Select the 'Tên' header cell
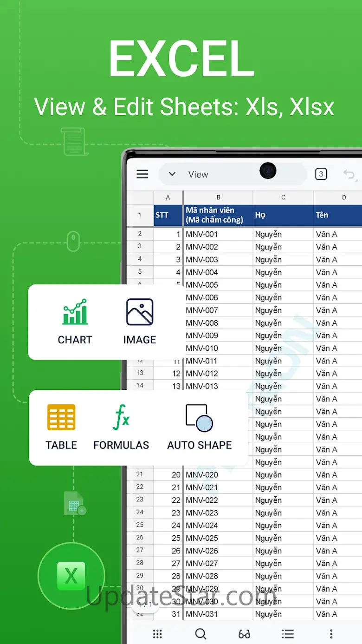This screenshot has width=362, height=644. pyautogui.click(x=338, y=216)
